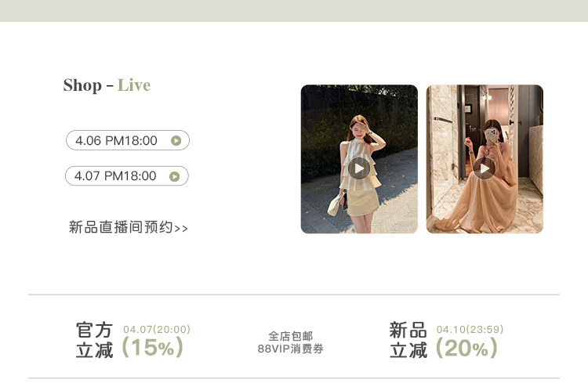Open 新品直播间预约 reservation link
588x383 pixels.
[x=129, y=227]
